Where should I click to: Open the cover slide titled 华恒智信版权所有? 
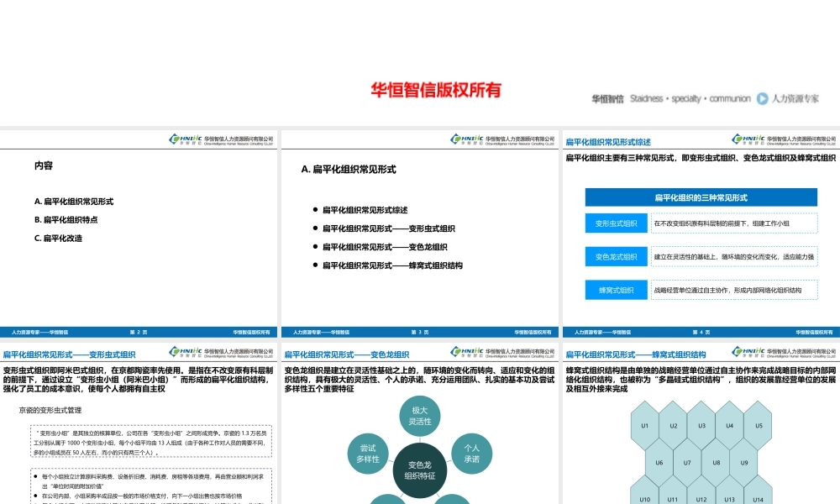coord(420,63)
